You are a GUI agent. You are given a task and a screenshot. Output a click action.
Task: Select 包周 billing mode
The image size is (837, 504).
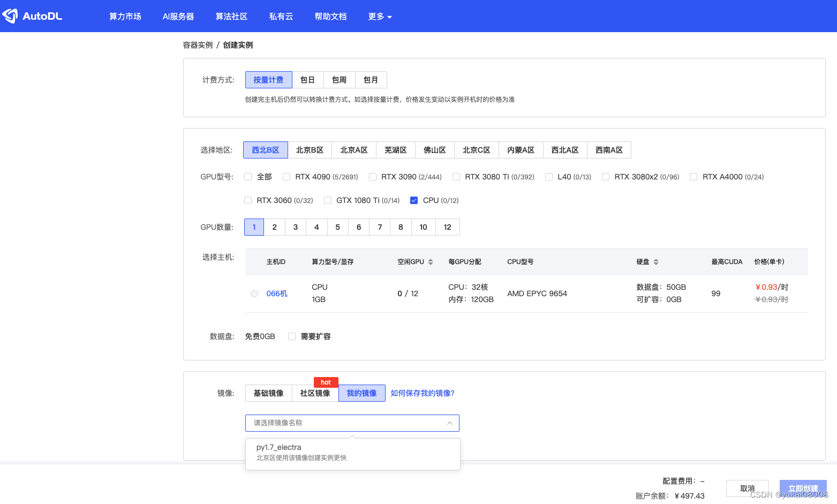pyautogui.click(x=339, y=80)
